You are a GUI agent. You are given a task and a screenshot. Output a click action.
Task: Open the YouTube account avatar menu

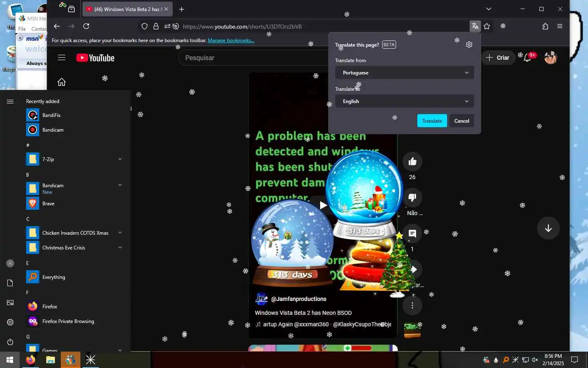coord(550,58)
